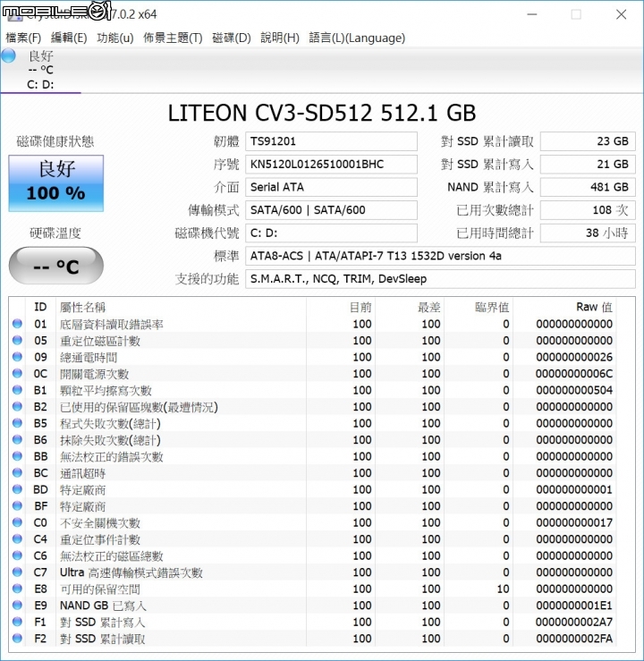Open the 編輯(E) menu

[69, 38]
